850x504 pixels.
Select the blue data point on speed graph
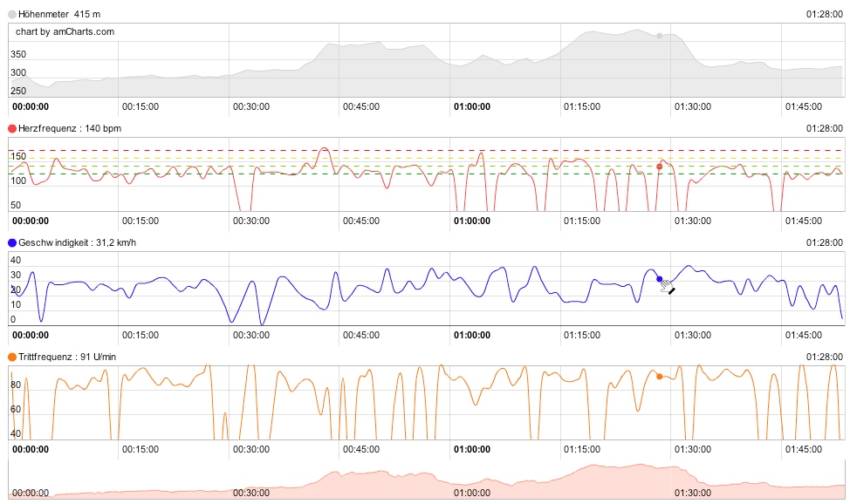(x=659, y=279)
